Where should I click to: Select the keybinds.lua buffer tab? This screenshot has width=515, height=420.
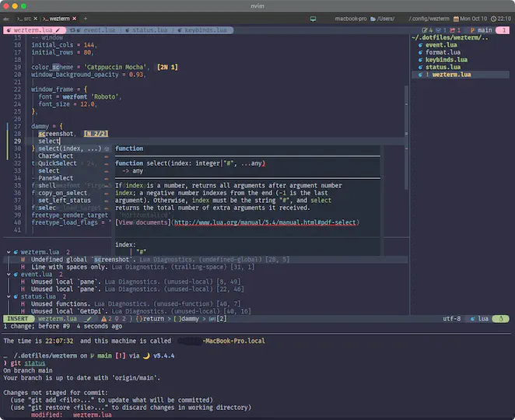[207, 30]
